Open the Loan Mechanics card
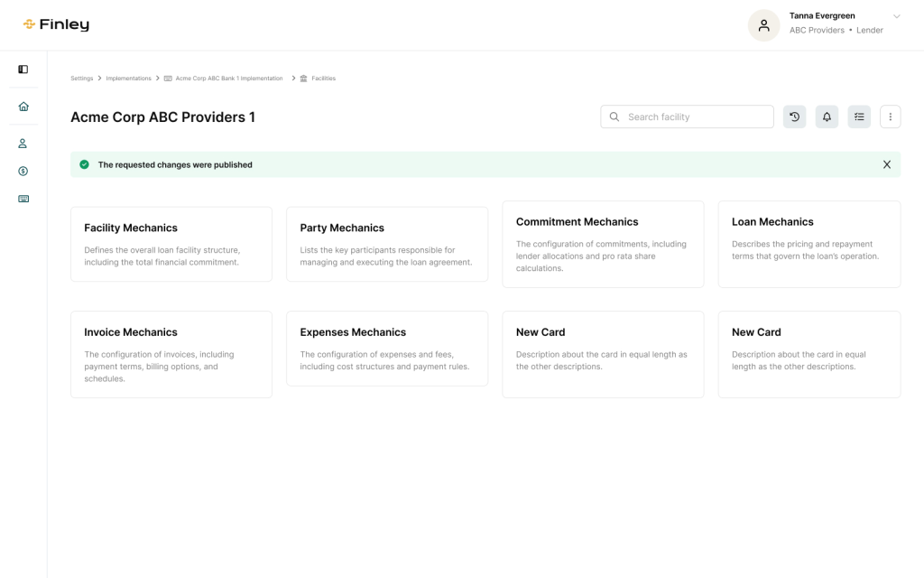 point(808,244)
